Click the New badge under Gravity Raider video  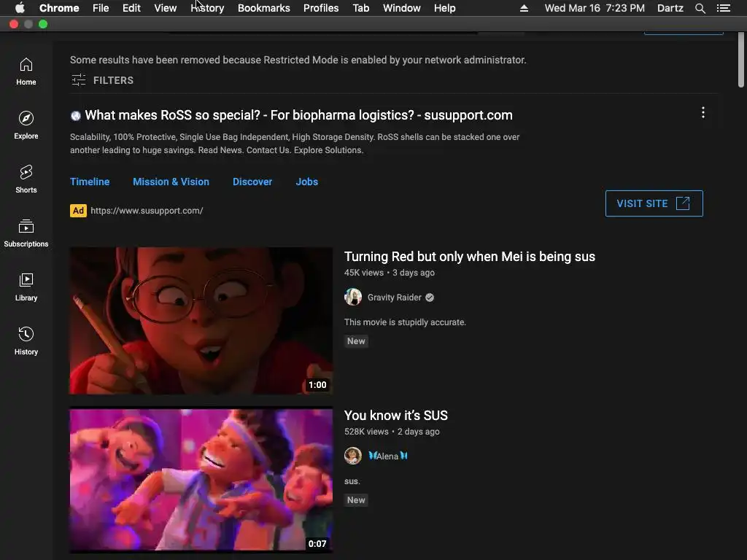(356, 341)
